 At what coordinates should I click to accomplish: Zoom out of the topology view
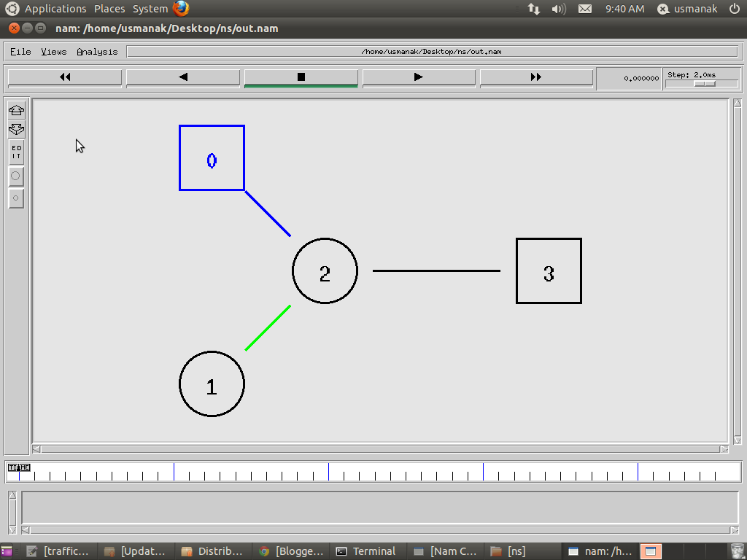(15, 129)
